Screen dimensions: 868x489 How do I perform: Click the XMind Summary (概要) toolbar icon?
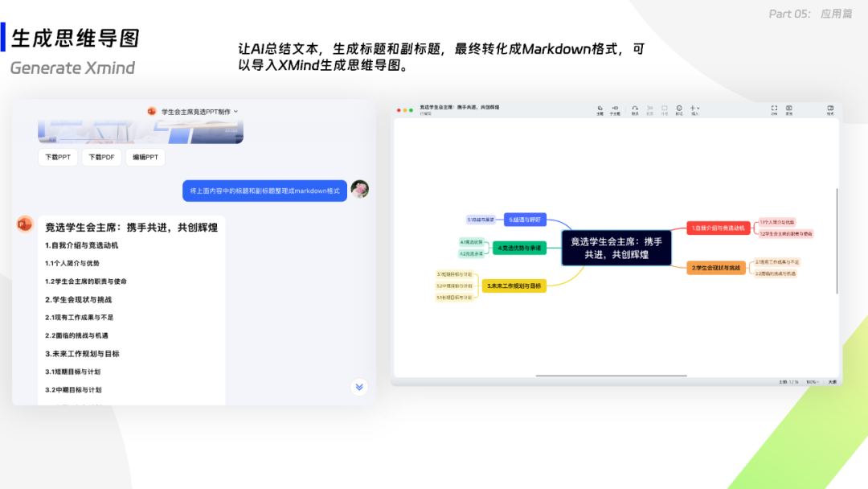click(650, 109)
